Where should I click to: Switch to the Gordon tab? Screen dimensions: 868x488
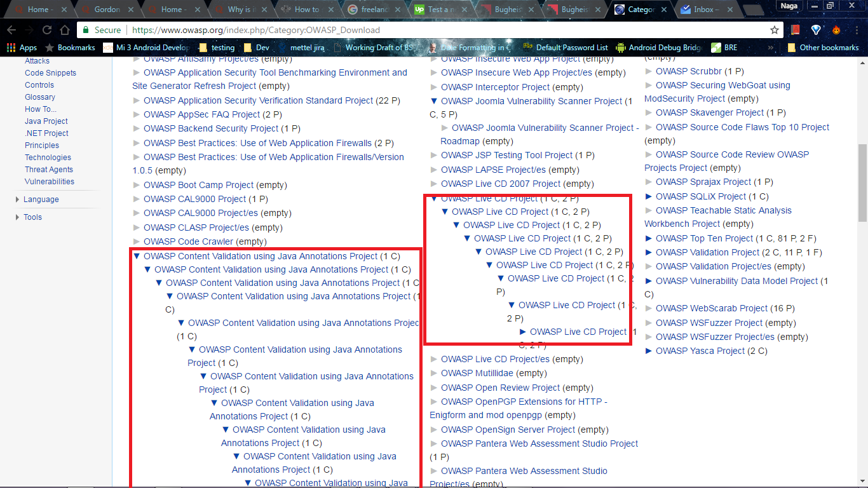pyautogui.click(x=107, y=10)
